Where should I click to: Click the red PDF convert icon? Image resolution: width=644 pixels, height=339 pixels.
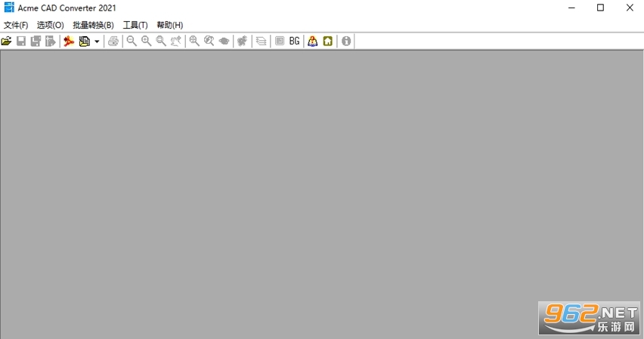click(x=69, y=41)
